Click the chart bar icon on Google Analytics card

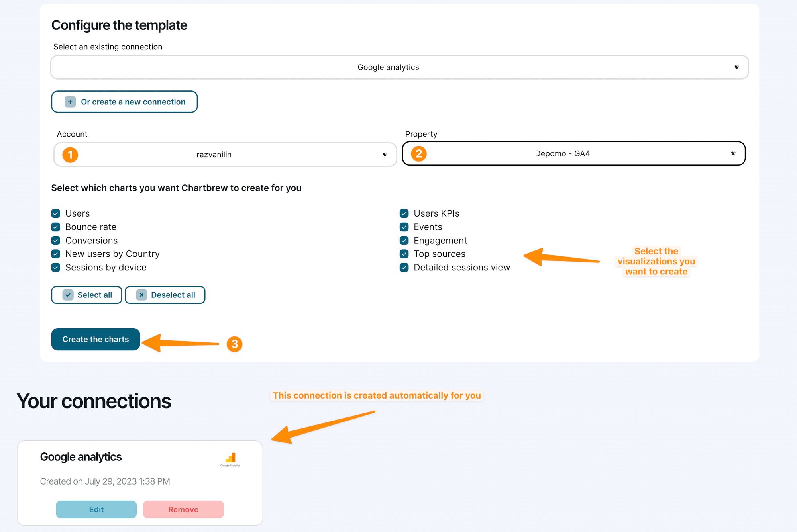230,457
